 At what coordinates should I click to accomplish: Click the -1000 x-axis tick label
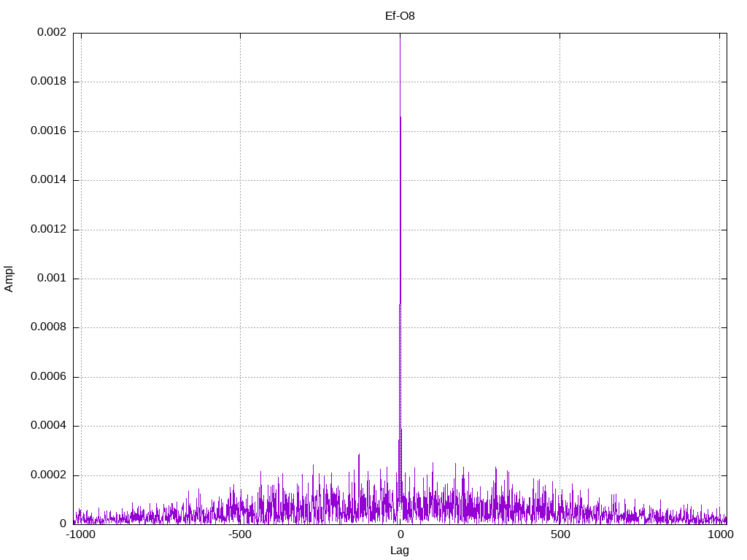click(x=80, y=535)
